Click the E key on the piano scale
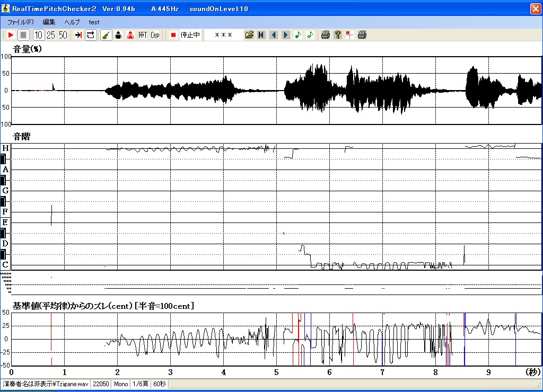 point(5,222)
